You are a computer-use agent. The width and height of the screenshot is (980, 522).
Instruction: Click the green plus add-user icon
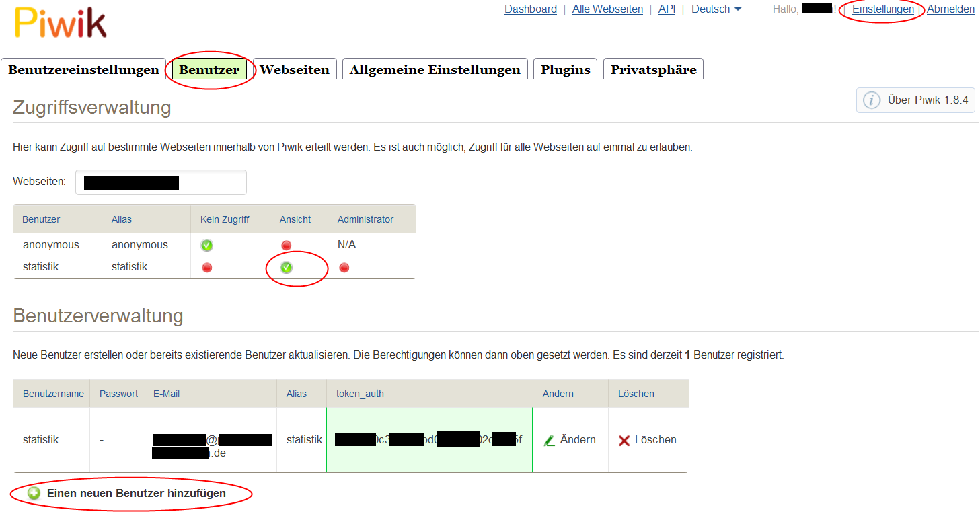(x=34, y=493)
